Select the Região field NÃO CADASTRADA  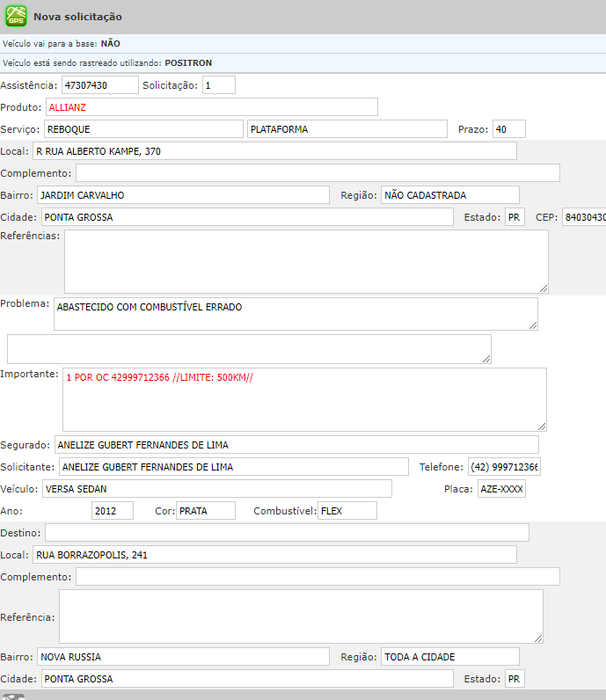click(449, 195)
